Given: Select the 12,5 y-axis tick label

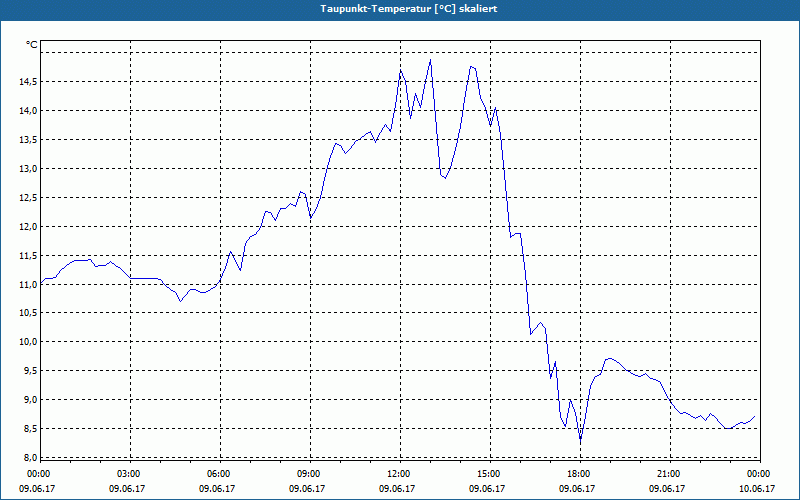Looking at the screenshot, I should [x=29, y=198].
